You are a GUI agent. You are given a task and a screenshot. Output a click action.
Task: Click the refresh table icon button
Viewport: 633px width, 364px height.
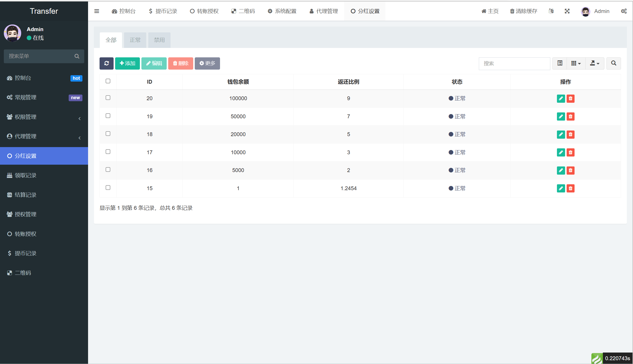tap(106, 63)
